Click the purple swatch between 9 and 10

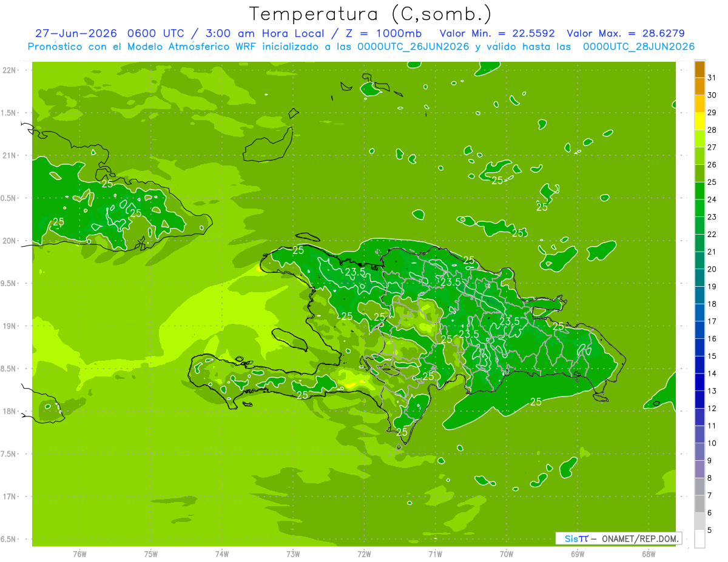[x=699, y=452]
